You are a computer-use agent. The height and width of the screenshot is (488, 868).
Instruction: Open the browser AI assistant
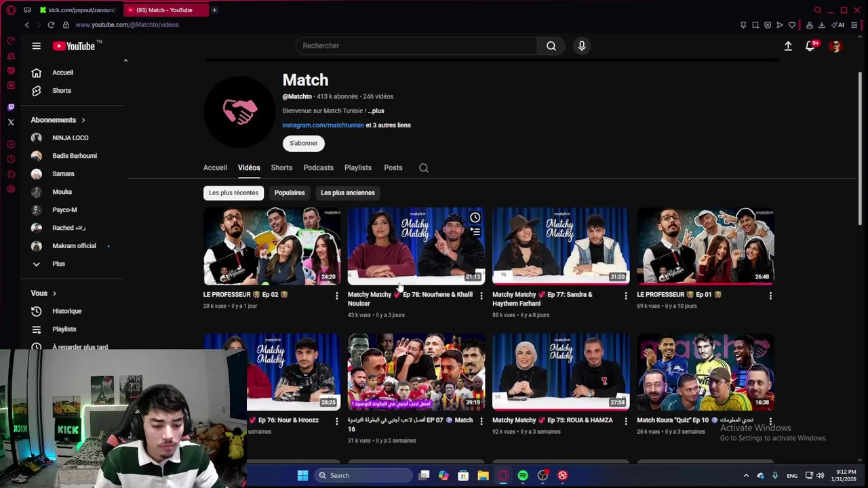838,25
